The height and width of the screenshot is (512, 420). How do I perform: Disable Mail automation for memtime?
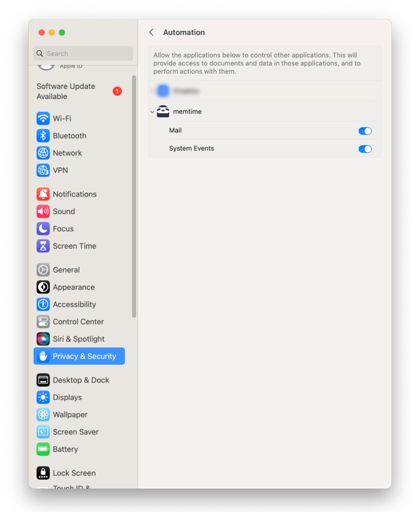(x=365, y=131)
